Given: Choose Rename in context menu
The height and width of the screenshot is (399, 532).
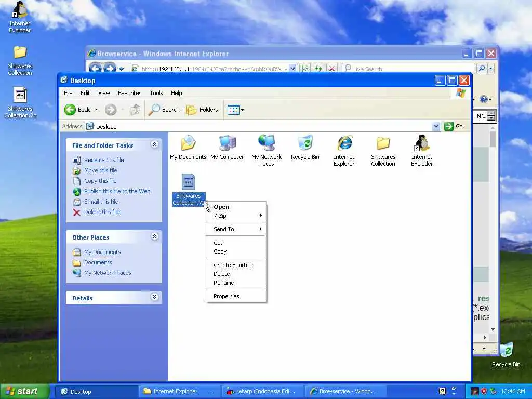Looking at the screenshot, I should (x=235, y=283).
